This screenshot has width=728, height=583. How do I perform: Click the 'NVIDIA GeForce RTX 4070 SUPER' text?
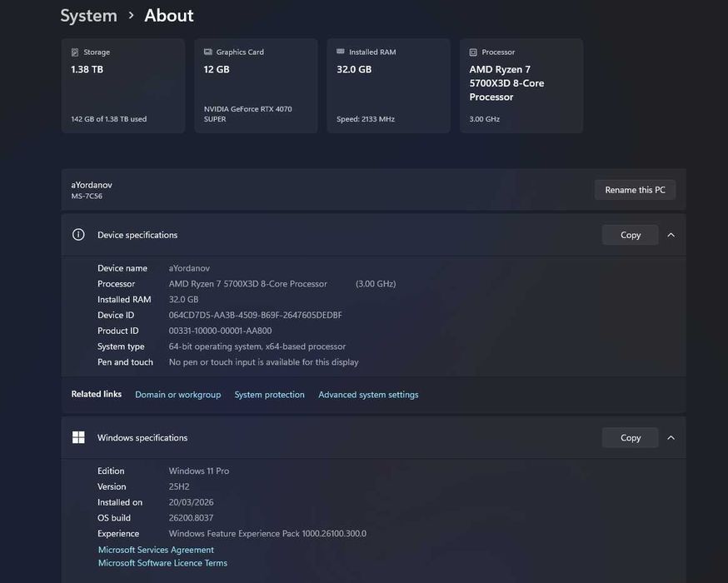click(248, 114)
